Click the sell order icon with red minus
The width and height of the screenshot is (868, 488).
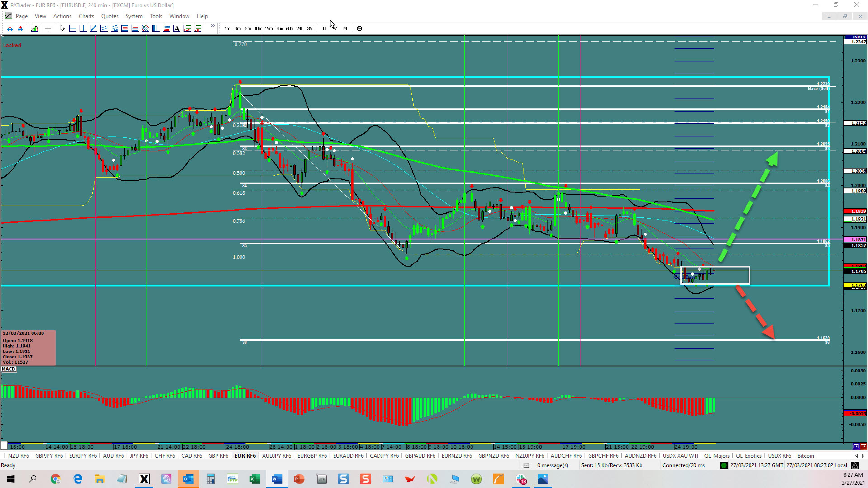[10, 29]
